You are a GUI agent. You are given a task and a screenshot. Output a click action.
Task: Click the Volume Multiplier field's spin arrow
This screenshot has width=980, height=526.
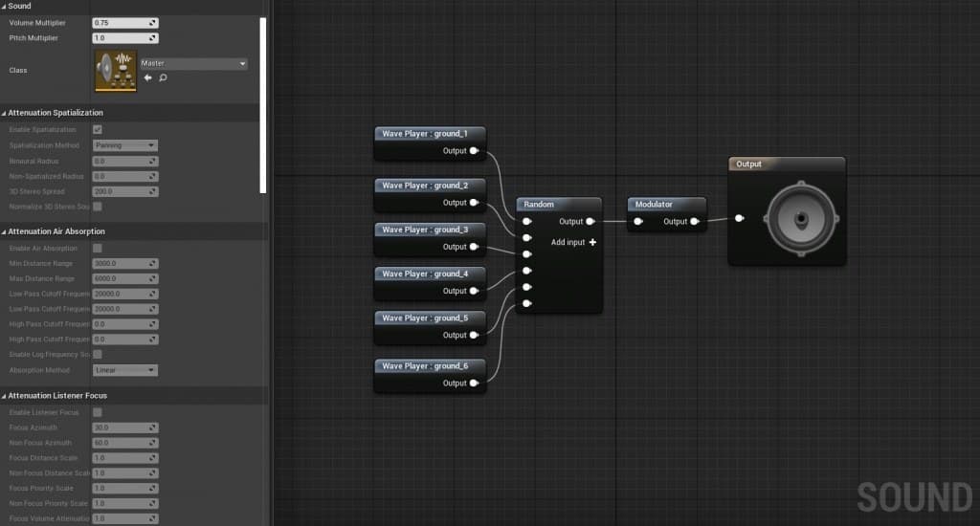click(x=152, y=23)
